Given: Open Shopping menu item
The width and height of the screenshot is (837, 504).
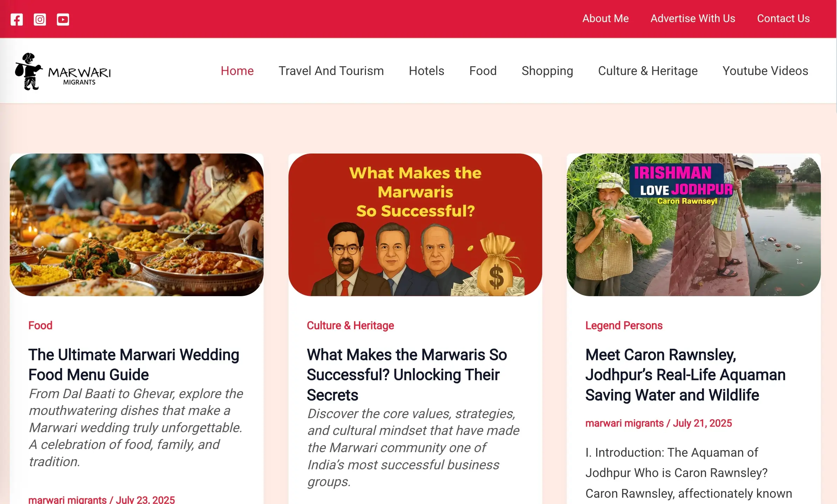Looking at the screenshot, I should point(547,71).
